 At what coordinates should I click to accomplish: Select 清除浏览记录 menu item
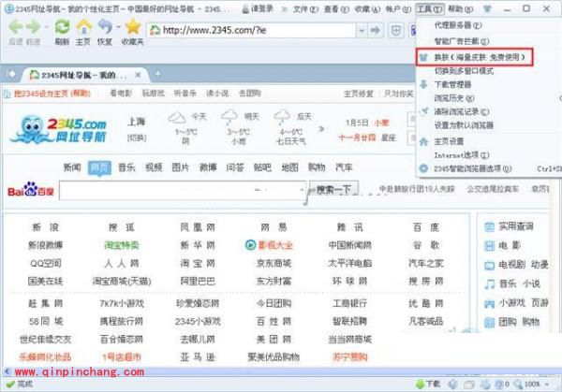pyautogui.click(x=462, y=111)
